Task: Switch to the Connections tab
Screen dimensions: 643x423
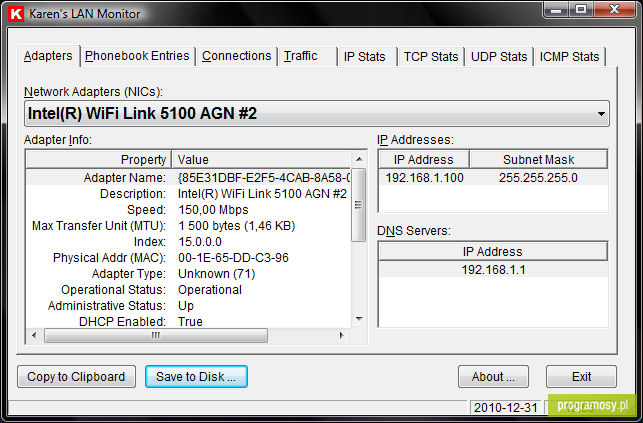Action: 237,56
